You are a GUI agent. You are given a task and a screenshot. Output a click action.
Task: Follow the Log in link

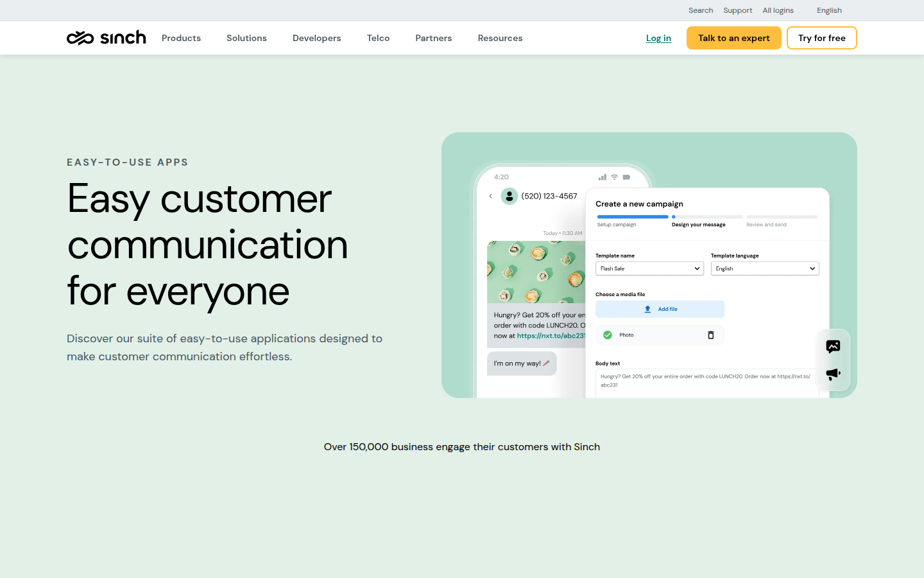658,38
